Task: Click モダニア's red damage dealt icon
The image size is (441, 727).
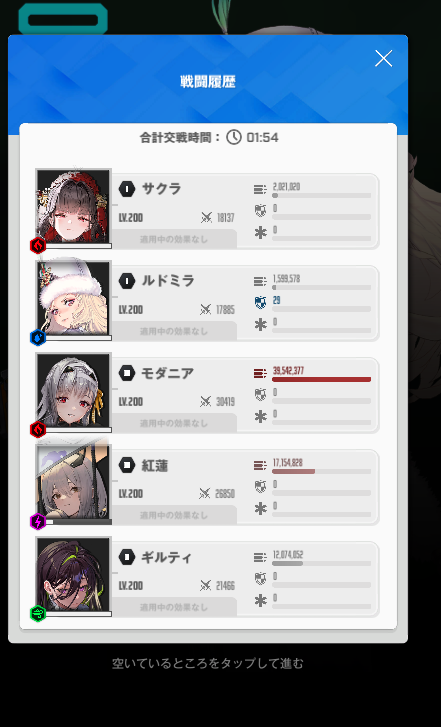Action: (260, 373)
